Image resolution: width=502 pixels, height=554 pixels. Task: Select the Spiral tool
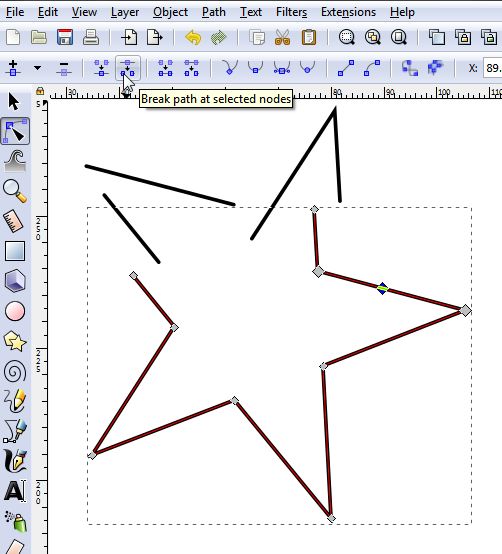(15, 371)
